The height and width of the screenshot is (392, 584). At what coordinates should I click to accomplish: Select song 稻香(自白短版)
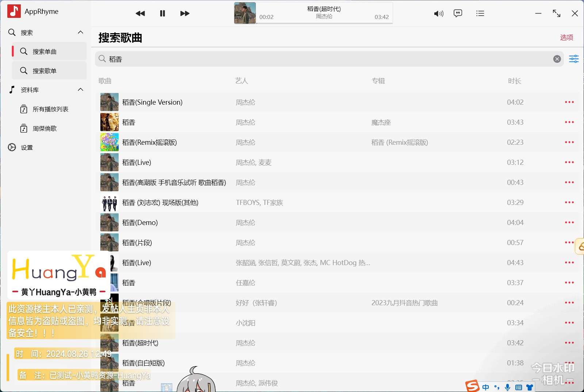[x=143, y=363]
